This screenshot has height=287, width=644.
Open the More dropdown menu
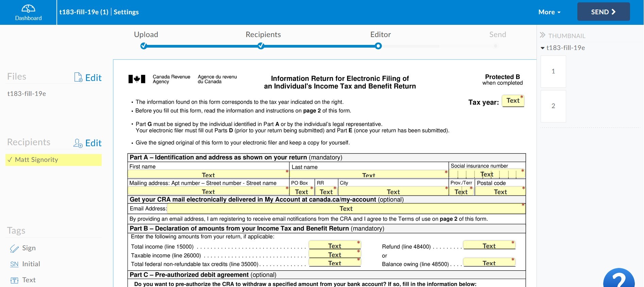click(x=549, y=12)
